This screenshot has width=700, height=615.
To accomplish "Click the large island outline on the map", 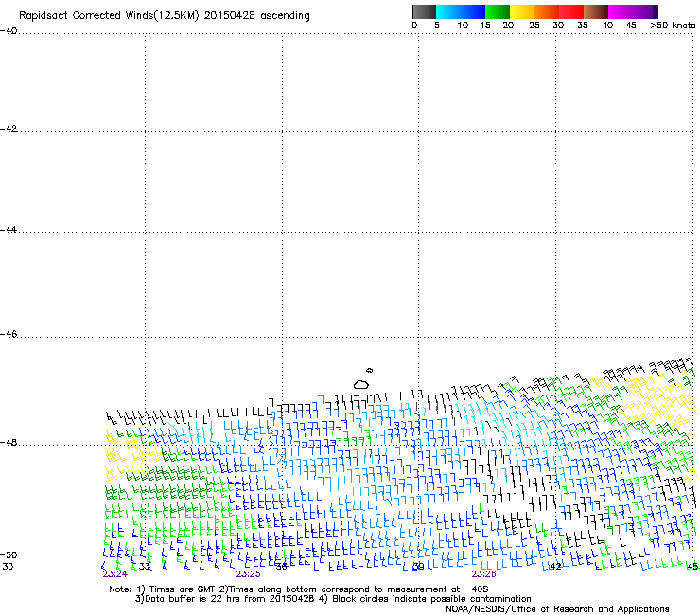I will [x=361, y=384].
